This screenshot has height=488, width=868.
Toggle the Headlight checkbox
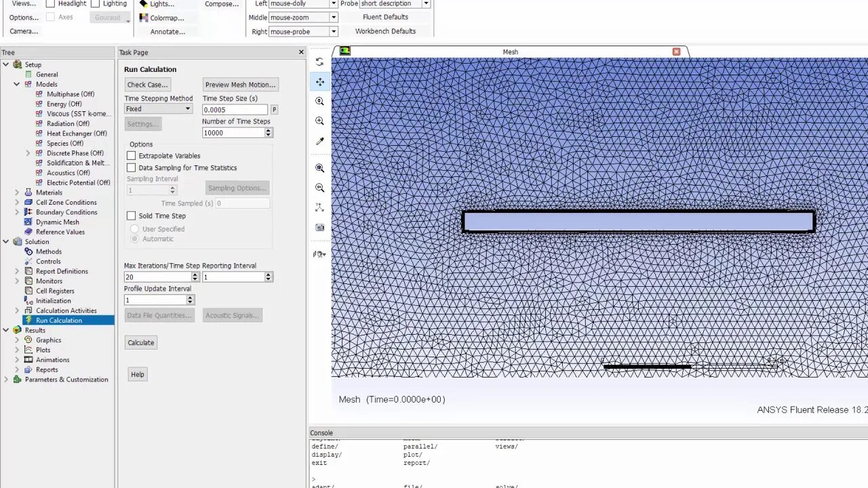click(x=50, y=3)
